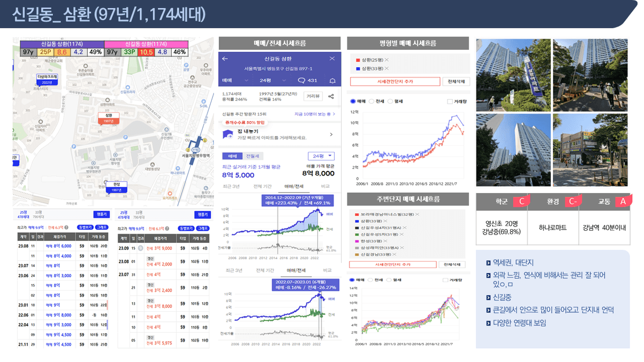Viewport: 644px width, 362px height.
Task: Click the share icon next to 거리뷰
Action: 331,96
